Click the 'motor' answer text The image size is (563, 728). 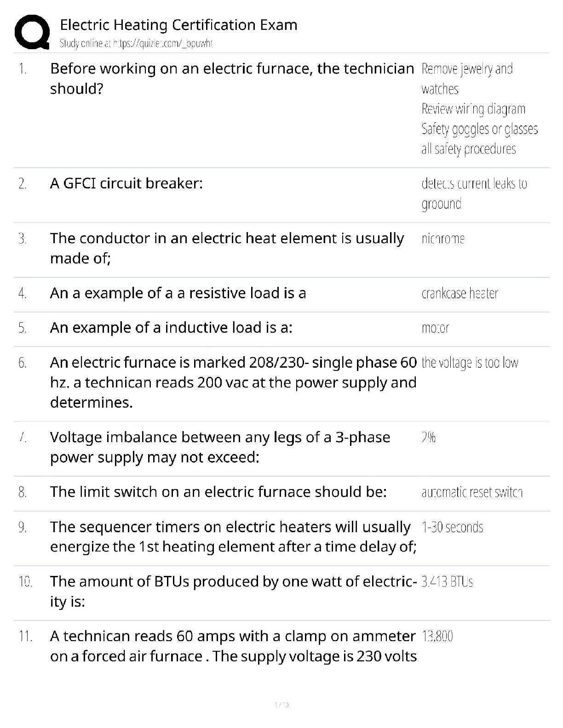click(435, 328)
